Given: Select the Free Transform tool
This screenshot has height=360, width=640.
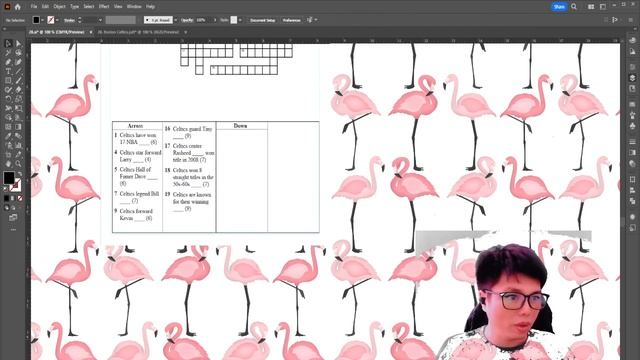Looking at the screenshot, I should coord(18,108).
